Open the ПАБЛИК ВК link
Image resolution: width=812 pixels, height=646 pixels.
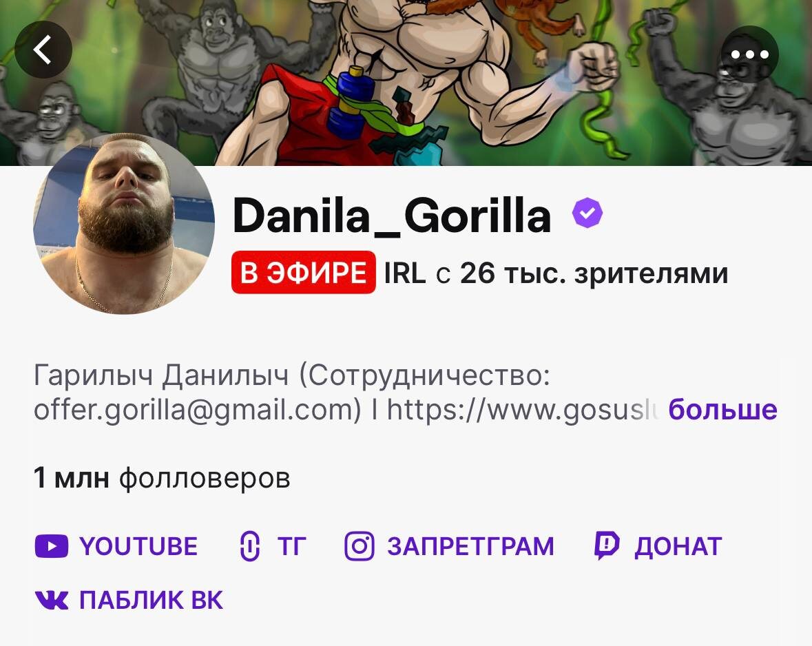click(x=129, y=600)
